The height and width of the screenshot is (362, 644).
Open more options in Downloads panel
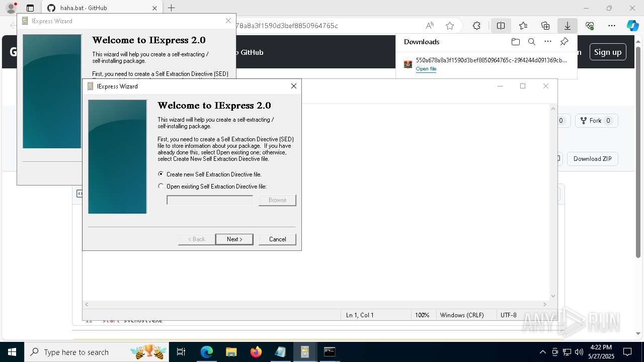point(548,42)
